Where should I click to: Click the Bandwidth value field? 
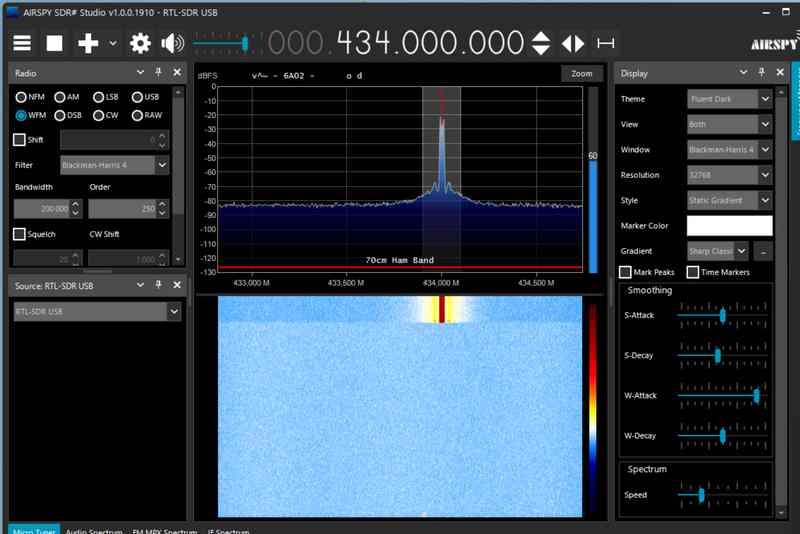(42, 209)
